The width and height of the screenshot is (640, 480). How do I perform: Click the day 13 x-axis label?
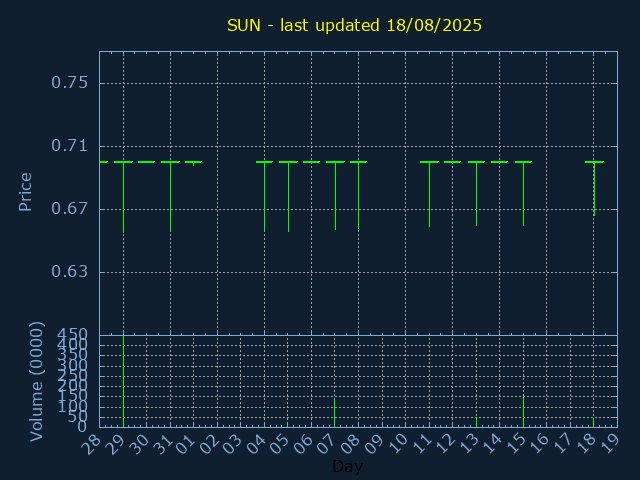468,444
